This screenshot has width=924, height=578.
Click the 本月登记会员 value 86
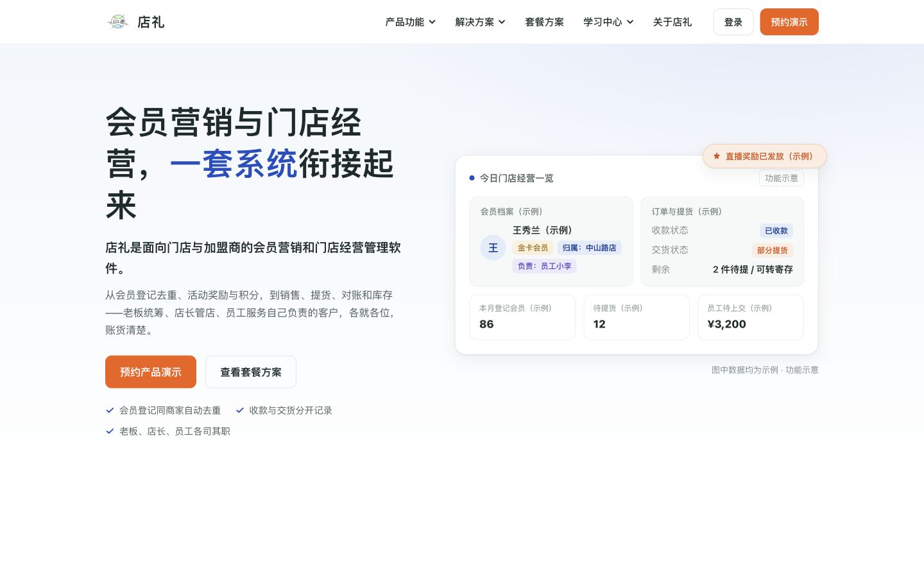pos(486,324)
